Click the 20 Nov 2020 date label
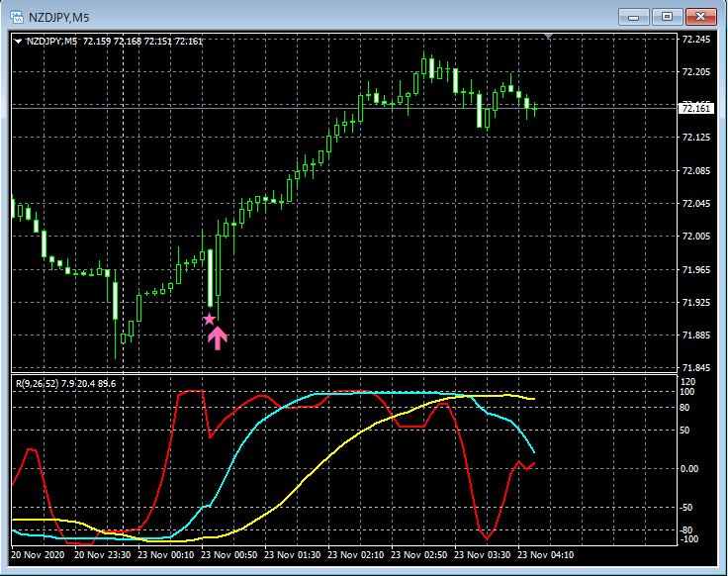The height and width of the screenshot is (576, 728). [41, 555]
